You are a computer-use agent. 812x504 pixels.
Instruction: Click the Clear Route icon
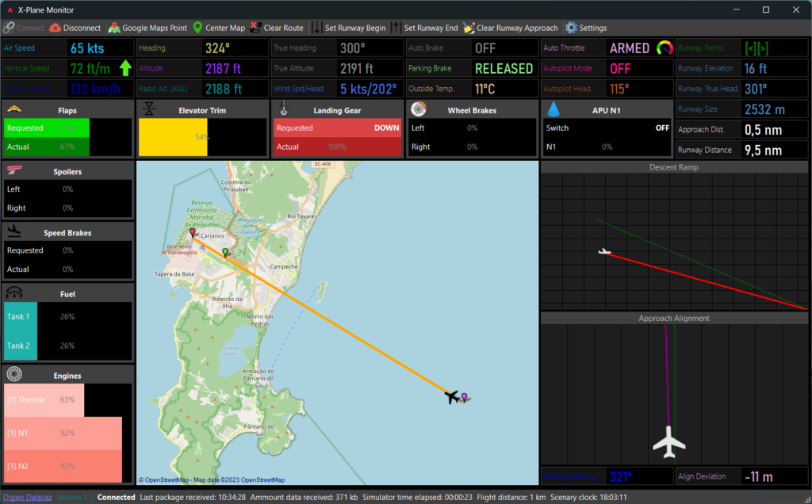pos(256,28)
